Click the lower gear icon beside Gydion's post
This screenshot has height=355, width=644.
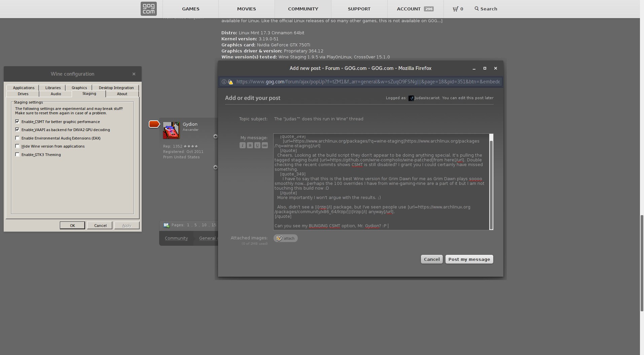(215, 167)
